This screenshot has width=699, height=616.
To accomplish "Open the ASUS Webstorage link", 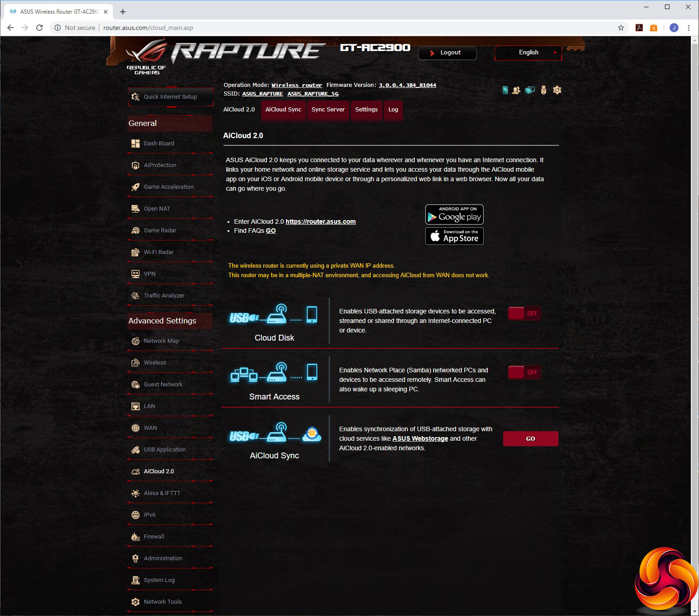I will 420,438.
